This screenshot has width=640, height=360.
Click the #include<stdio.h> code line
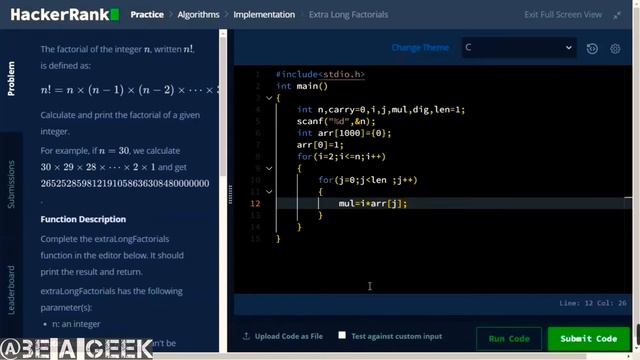tap(320, 74)
